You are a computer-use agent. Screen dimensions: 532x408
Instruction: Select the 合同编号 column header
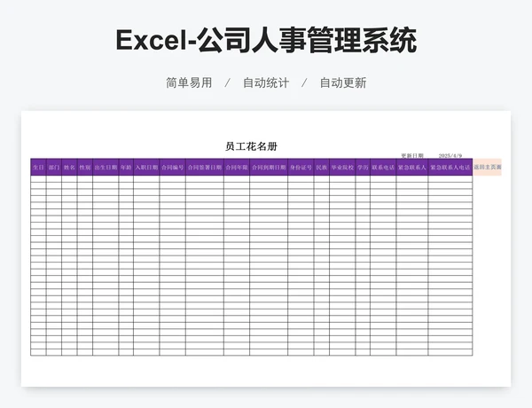pos(172,167)
